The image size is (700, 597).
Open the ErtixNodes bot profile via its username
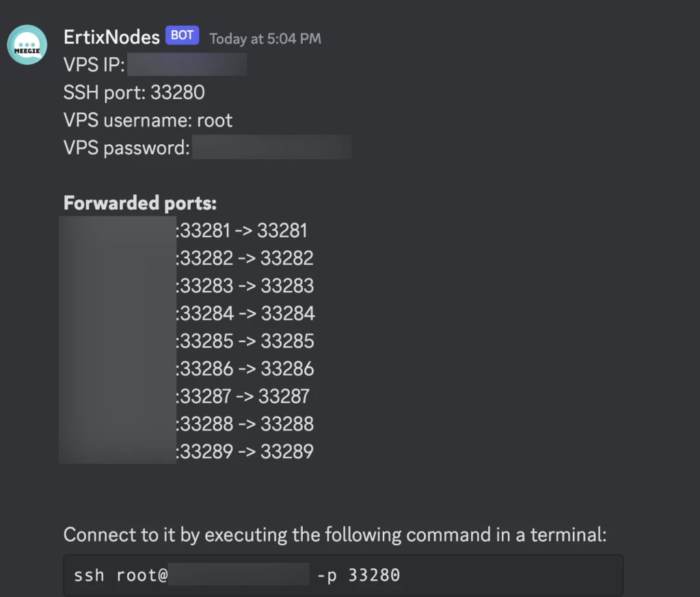click(x=110, y=37)
